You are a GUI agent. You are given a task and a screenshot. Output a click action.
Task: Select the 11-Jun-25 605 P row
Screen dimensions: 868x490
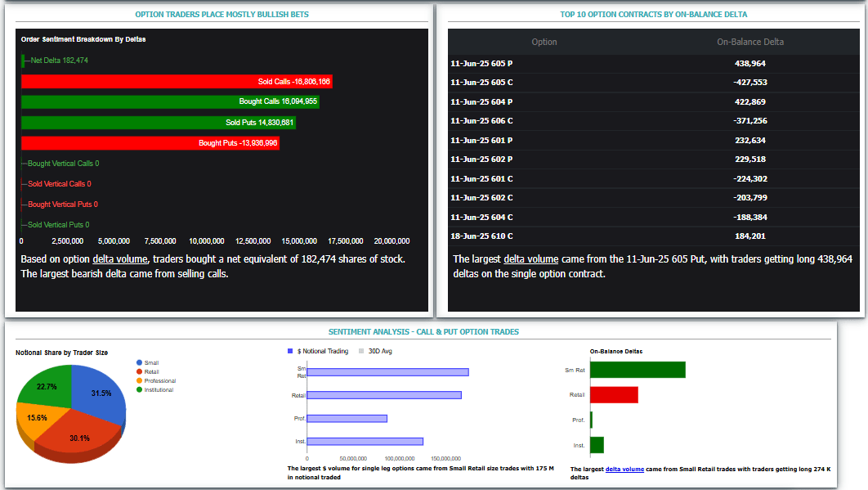coord(653,64)
